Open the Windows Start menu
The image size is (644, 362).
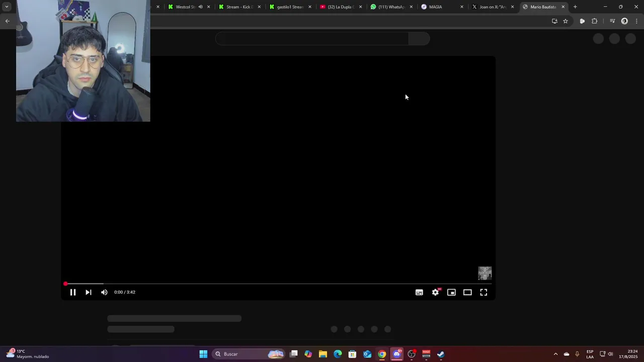203,354
